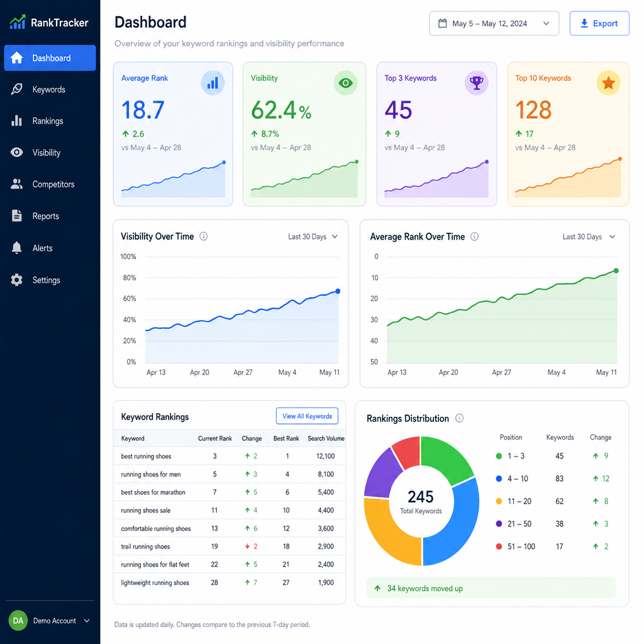Click info icon next to Visibility Over Time

pos(203,236)
